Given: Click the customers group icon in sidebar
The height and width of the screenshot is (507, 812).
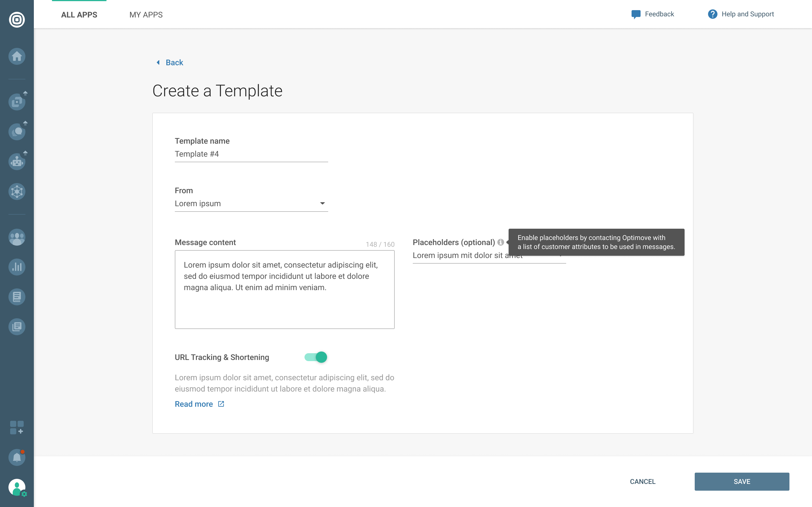Looking at the screenshot, I should pos(17,237).
